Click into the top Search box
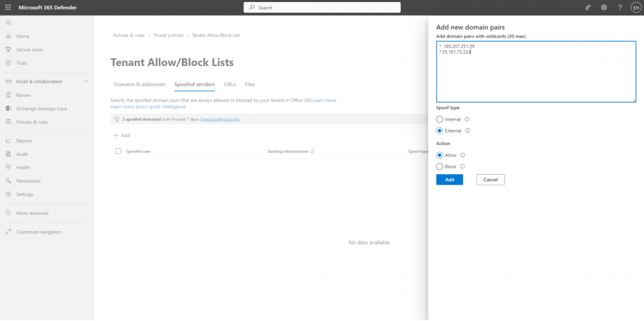The width and height of the screenshot is (644, 321). 322,8
